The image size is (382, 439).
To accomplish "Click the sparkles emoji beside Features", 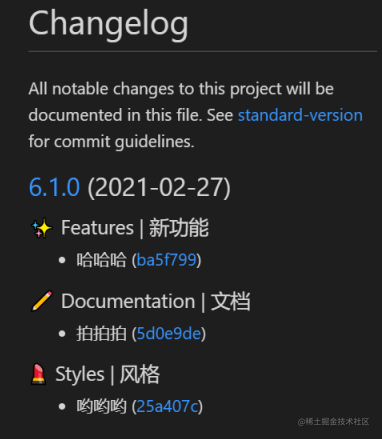I will tap(42, 228).
